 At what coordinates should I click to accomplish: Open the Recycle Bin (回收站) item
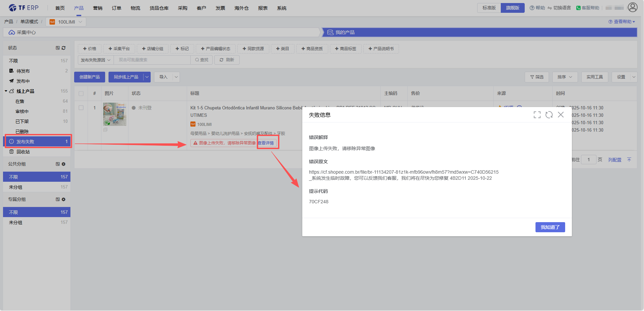click(23, 152)
